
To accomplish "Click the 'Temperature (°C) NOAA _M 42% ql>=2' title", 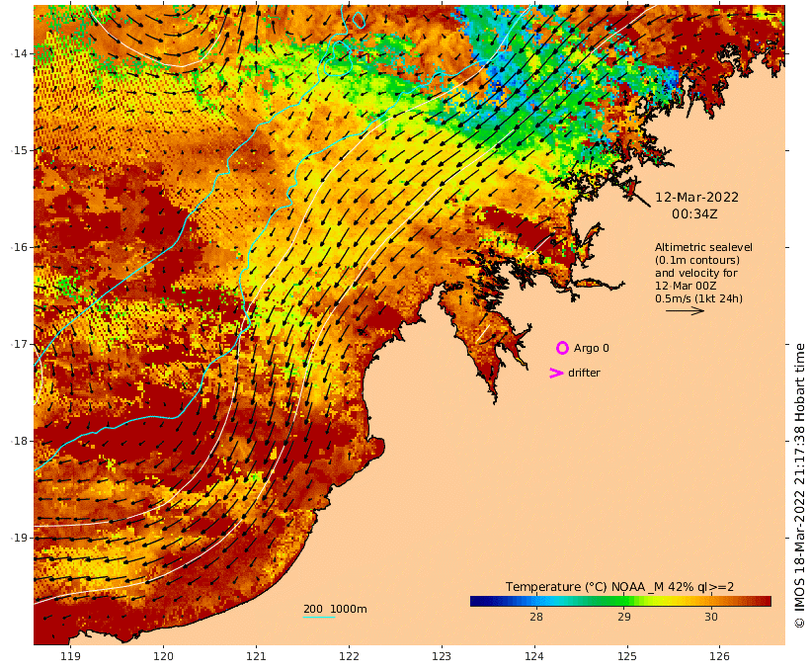I will pos(619,587).
